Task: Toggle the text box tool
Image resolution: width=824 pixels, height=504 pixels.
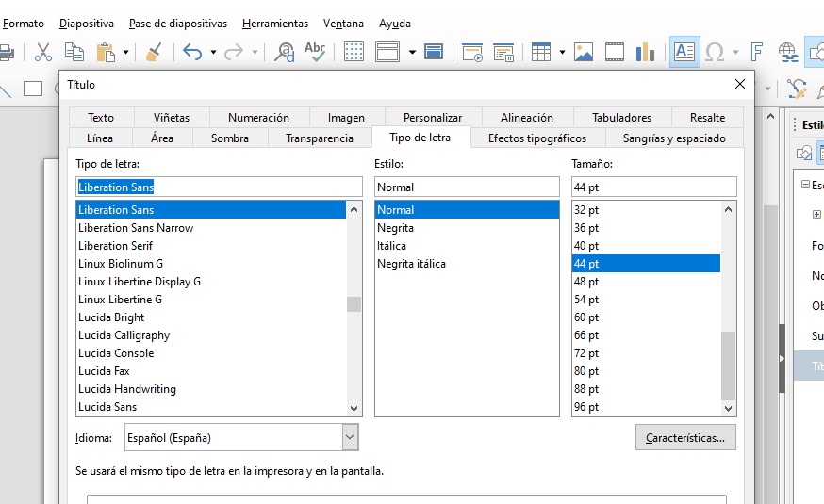Action: [684, 52]
